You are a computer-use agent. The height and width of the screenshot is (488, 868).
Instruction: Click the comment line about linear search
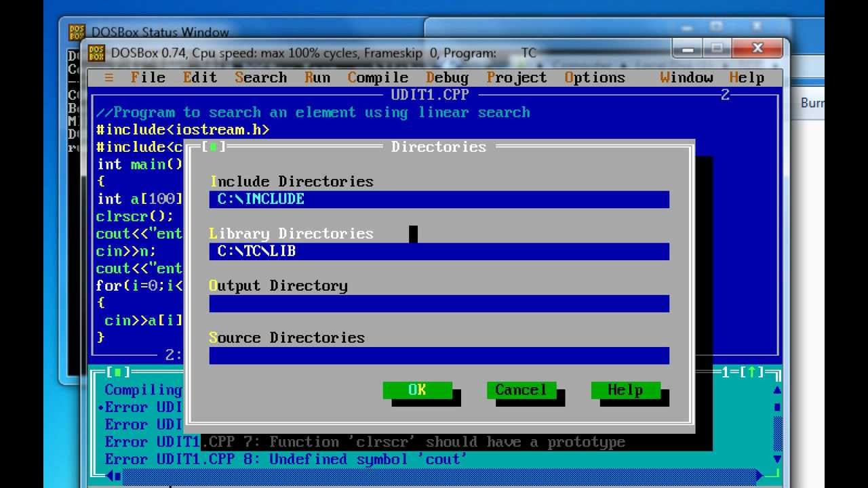(313, 113)
